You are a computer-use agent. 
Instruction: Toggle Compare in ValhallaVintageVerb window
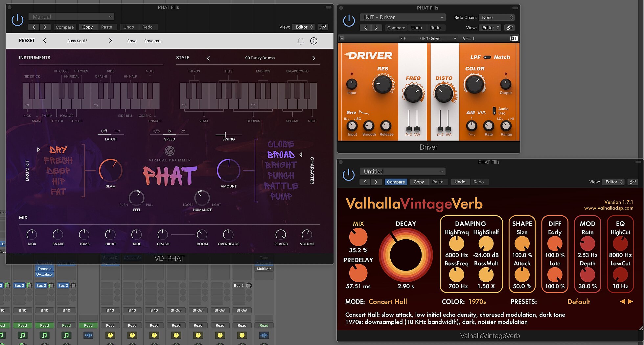coord(396,182)
